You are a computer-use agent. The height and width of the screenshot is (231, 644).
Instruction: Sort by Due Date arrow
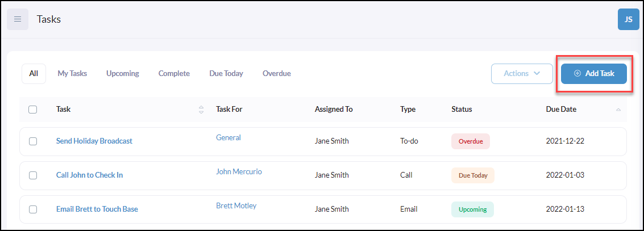click(x=618, y=110)
